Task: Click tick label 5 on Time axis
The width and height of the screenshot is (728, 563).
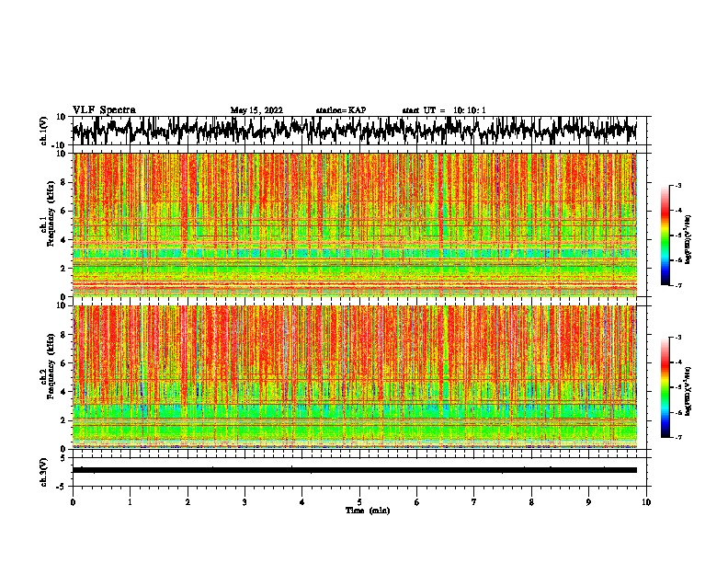Action: tap(359, 502)
